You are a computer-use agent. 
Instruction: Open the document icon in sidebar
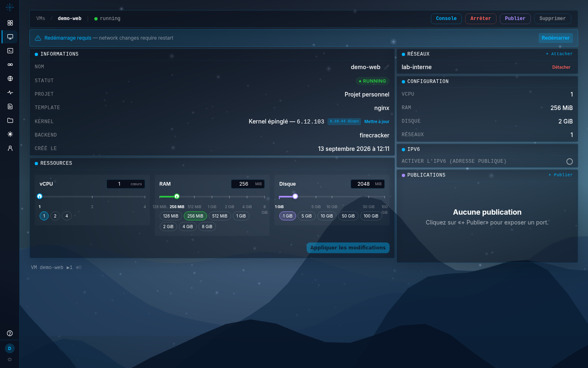(x=10, y=106)
